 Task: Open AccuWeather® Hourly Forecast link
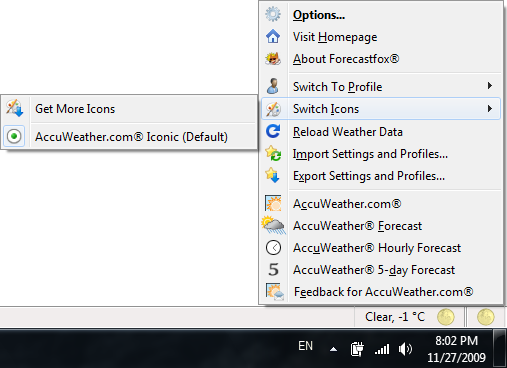tap(381, 248)
